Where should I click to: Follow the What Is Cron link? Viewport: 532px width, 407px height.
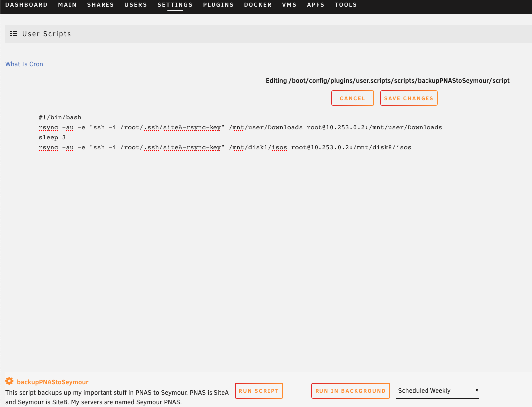click(x=24, y=64)
